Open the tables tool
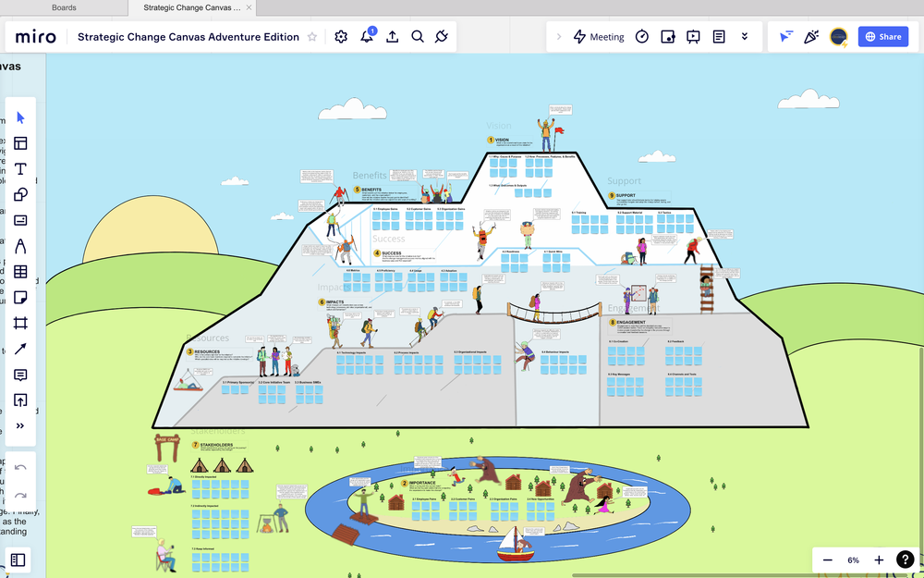This screenshot has width=924, height=578. pos(20,272)
